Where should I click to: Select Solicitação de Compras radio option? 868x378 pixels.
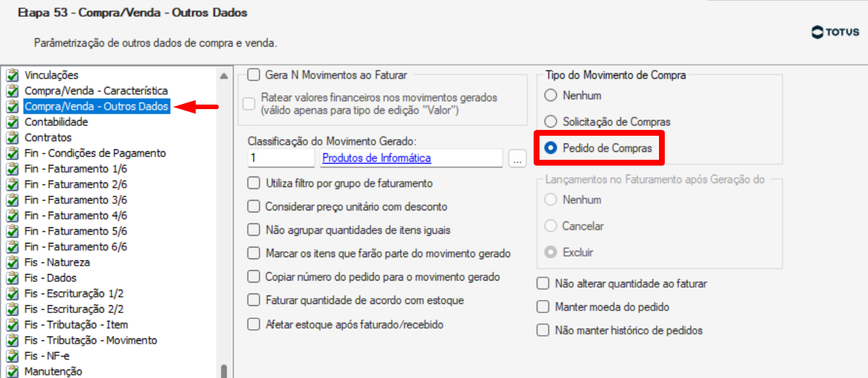pos(551,121)
